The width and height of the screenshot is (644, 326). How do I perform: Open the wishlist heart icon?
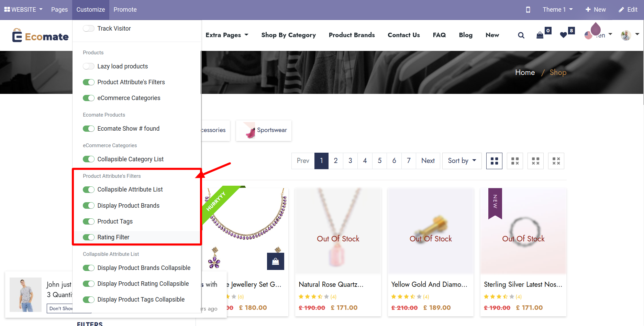[x=563, y=35]
